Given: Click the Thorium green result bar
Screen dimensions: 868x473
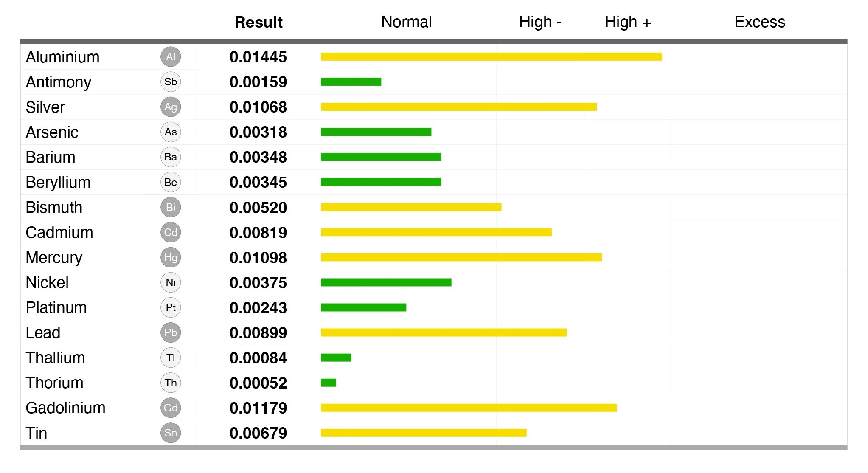Looking at the screenshot, I should point(329,383).
